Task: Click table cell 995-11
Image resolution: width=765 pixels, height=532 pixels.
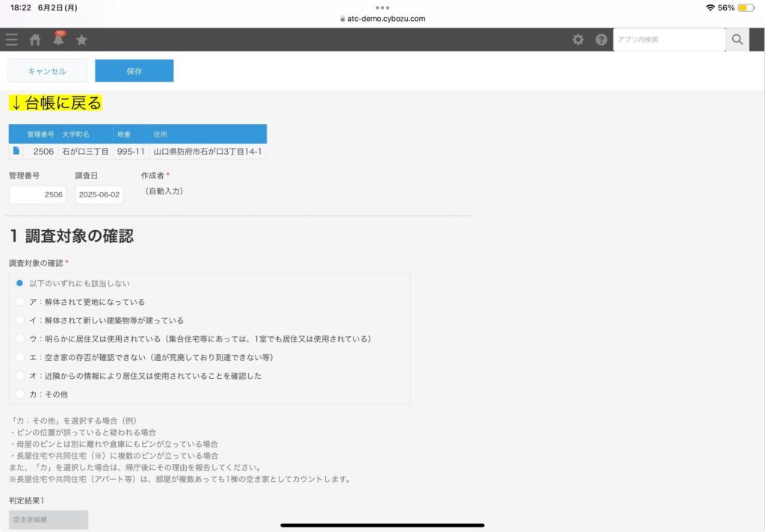Action: point(131,151)
